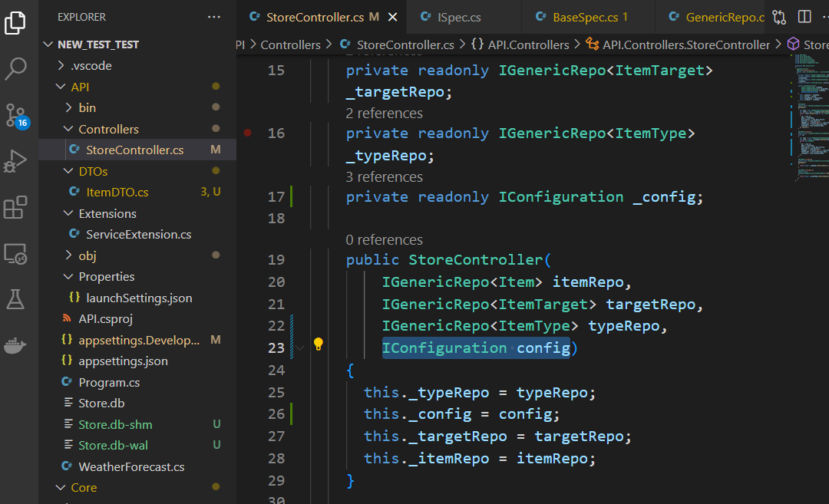Click the '0 references' CodeLens above constructor
This screenshot has width=829, height=504.
click(385, 240)
